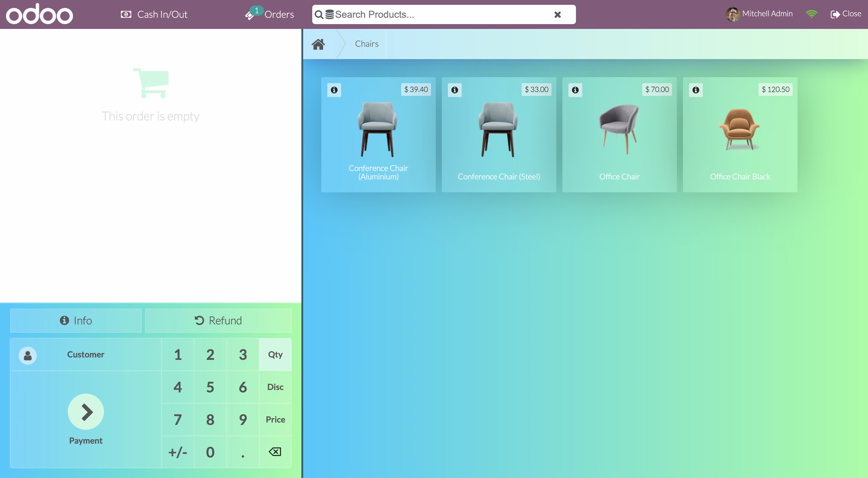
Task: Switch numpad to Disc mode
Action: (275, 387)
